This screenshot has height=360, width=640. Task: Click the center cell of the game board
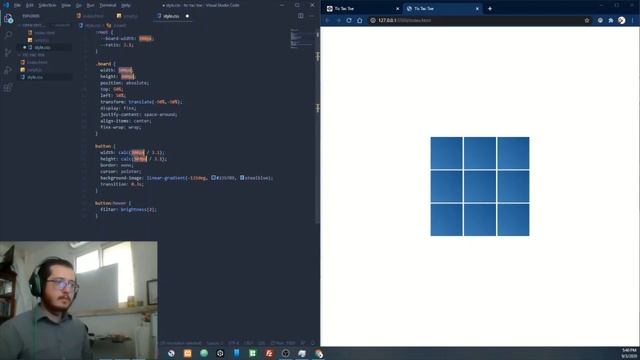[480, 187]
